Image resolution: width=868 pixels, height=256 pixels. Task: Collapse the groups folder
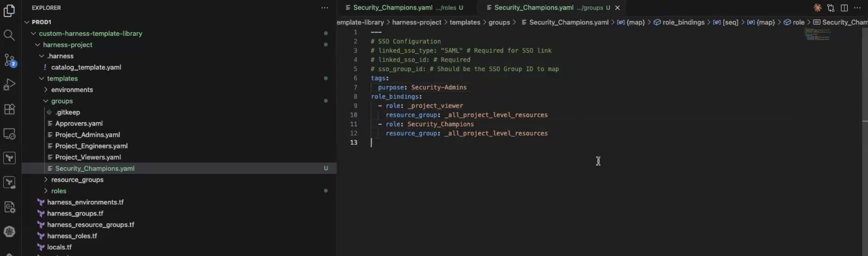62,101
